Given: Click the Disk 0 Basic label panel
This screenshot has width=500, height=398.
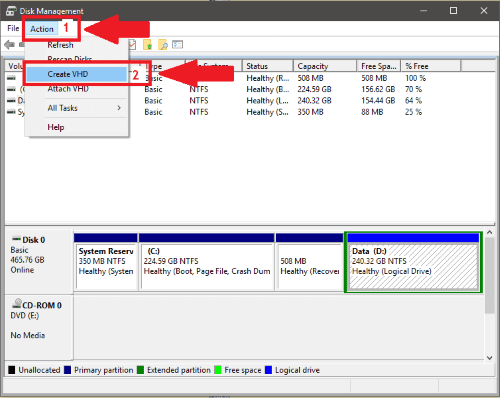Looking at the screenshot, I should pos(39,261).
